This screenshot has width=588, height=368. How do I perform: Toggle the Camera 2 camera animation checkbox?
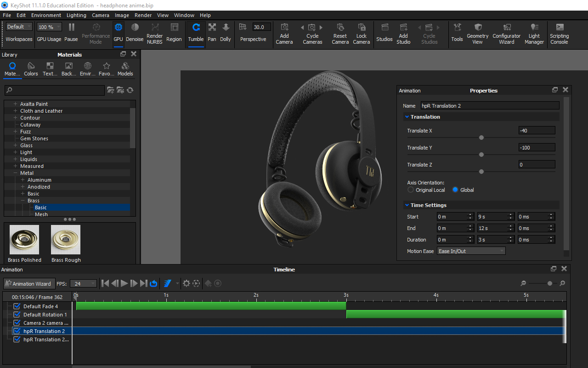pos(17,323)
